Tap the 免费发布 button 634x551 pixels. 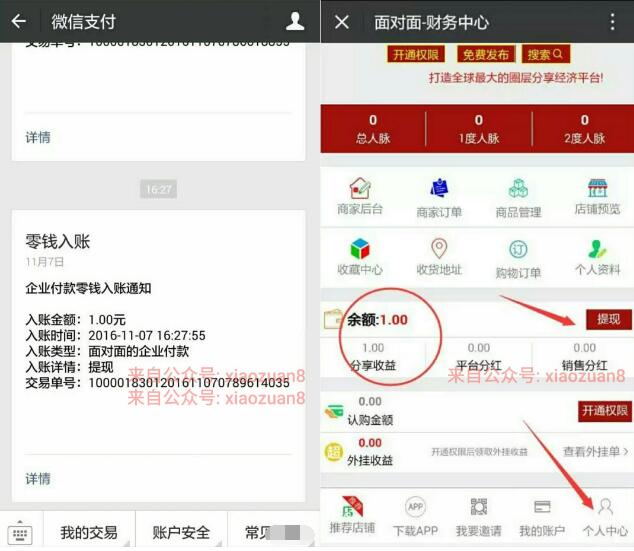click(486, 54)
